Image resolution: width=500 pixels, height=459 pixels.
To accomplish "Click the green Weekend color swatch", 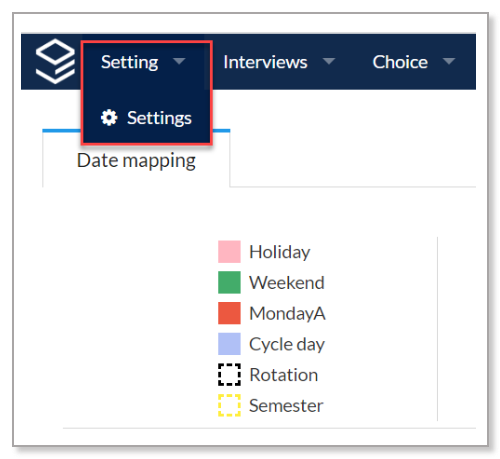I will [229, 282].
